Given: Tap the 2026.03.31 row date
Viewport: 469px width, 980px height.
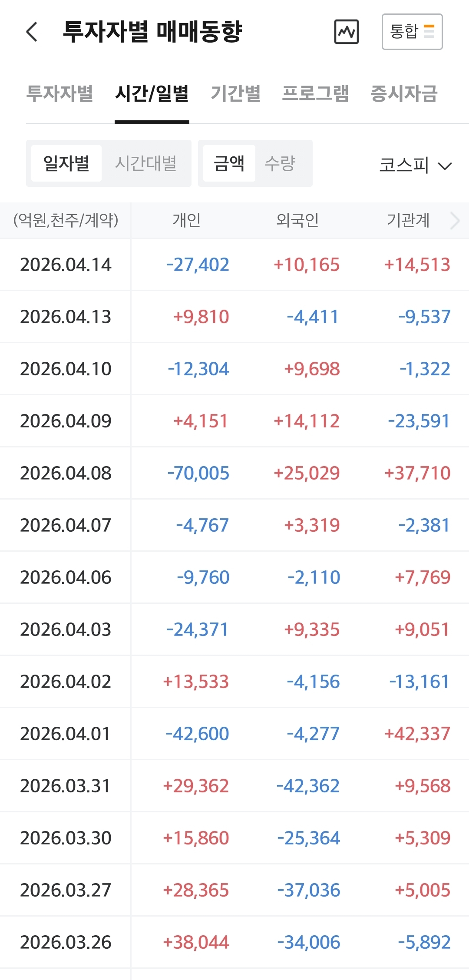Looking at the screenshot, I should coord(66,786).
